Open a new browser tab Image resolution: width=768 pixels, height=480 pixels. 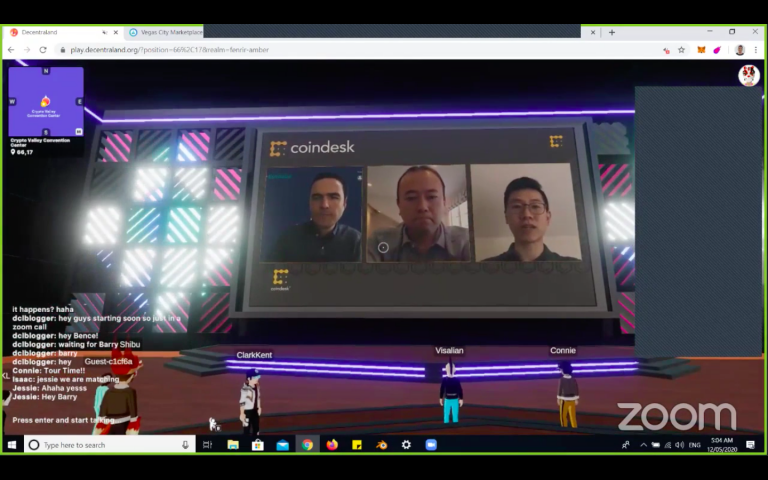coord(612,32)
